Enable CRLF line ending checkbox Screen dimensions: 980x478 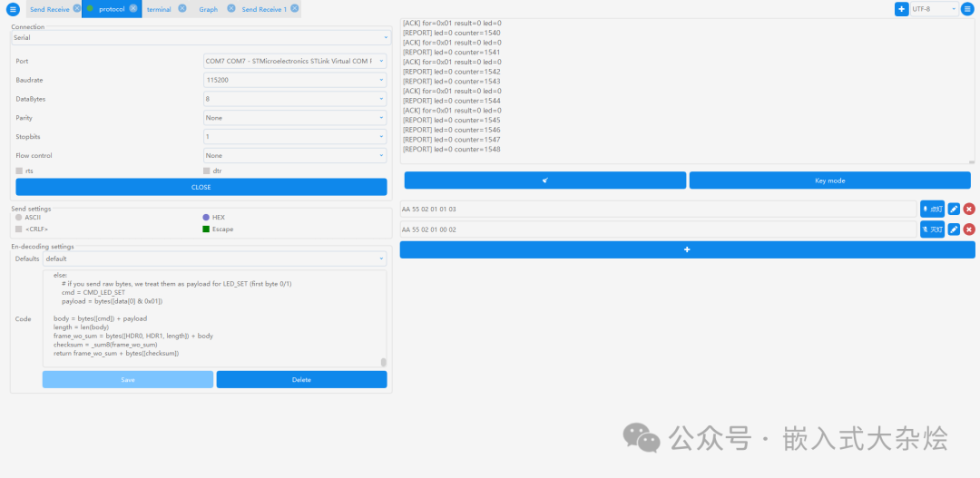[19, 229]
